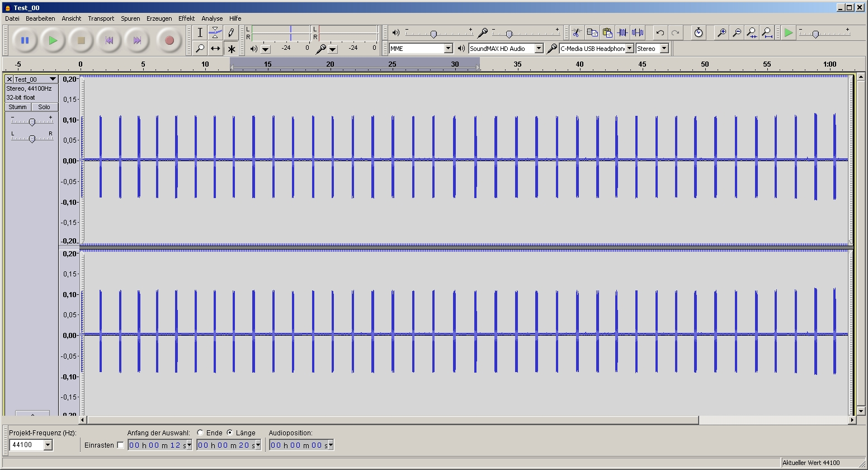Open the Audioposition time format dropdown
The height and width of the screenshot is (470, 868).
(331, 445)
